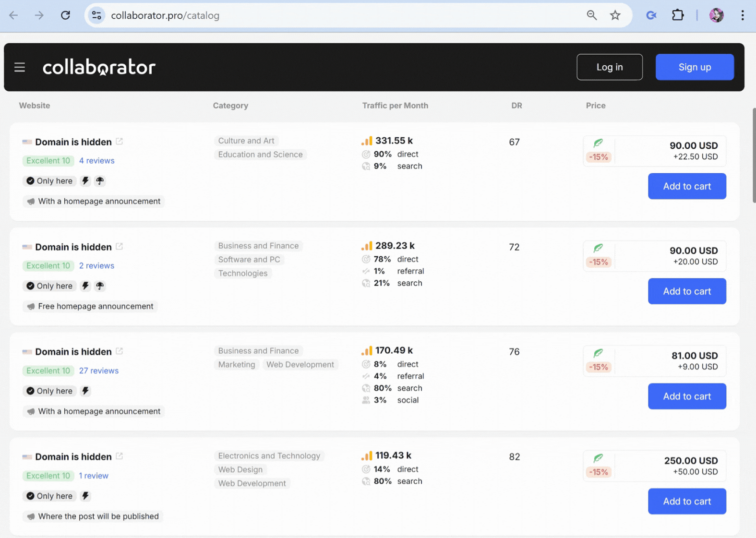Click umbrella icon in first listing
756x538 pixels.
pyautogui.click(x=100, y=181)
